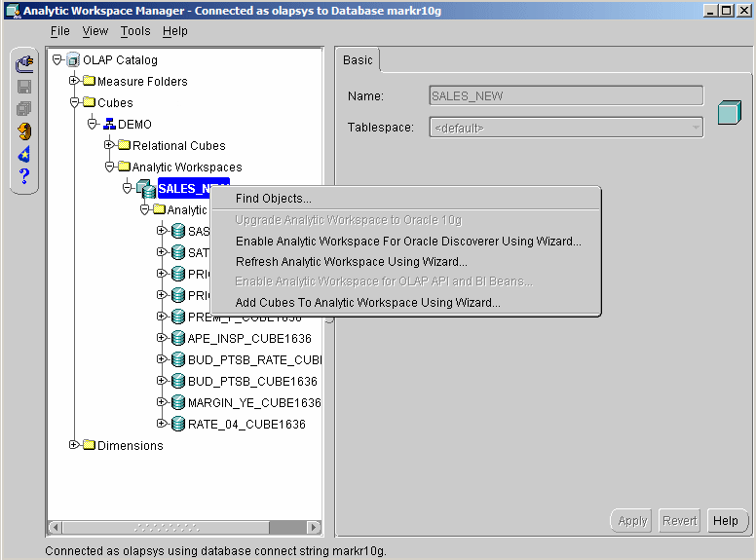Open the File menu
Image resolution: width=756 pixels, height=560 pixels.
pos(59,31)
